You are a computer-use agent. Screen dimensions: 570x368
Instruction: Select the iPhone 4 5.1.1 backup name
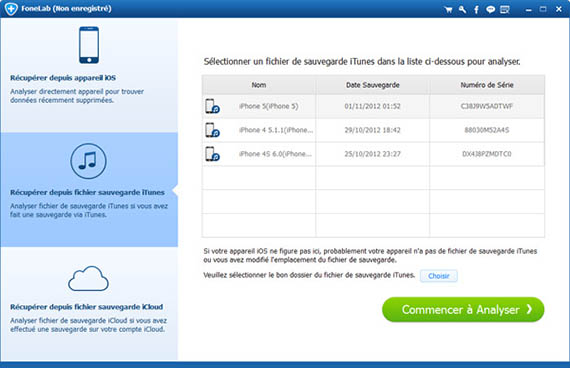276,130
